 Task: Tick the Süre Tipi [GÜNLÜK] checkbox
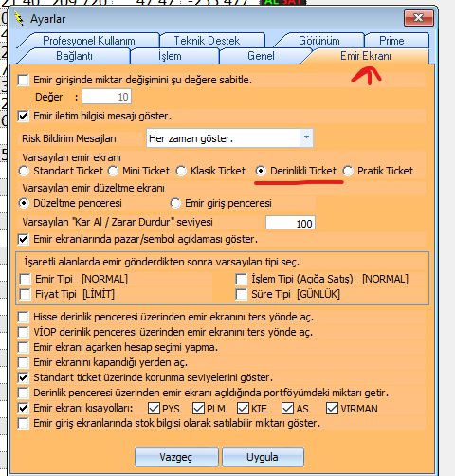pyautogui.click(x=241, y=294)
